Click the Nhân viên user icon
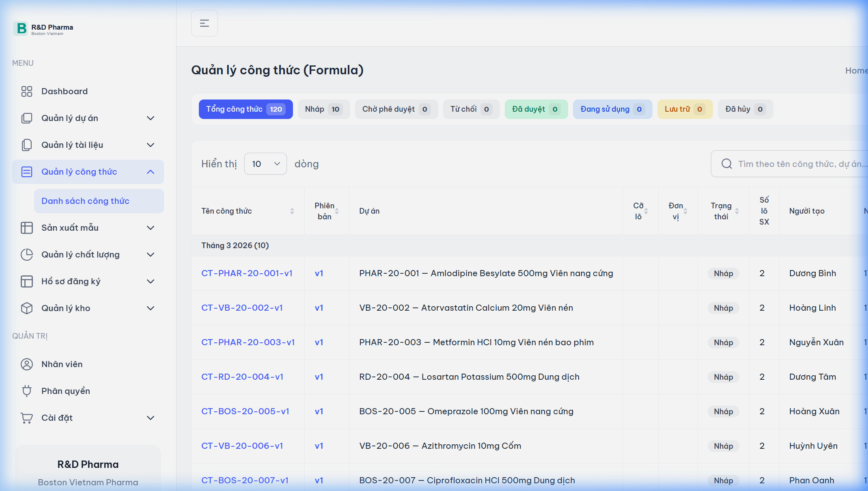This screenshot has width=868, height=491. point(27,364)
